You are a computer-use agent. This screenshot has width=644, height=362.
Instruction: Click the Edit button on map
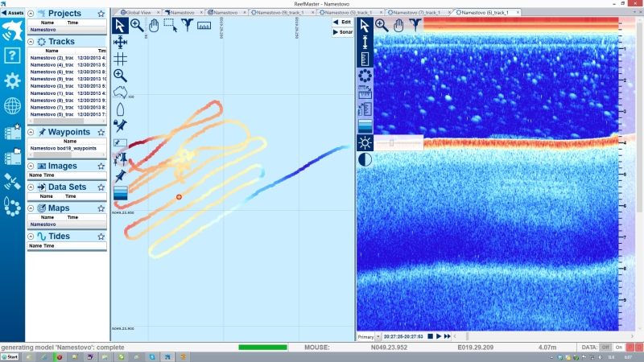click(x=342, y=23)
